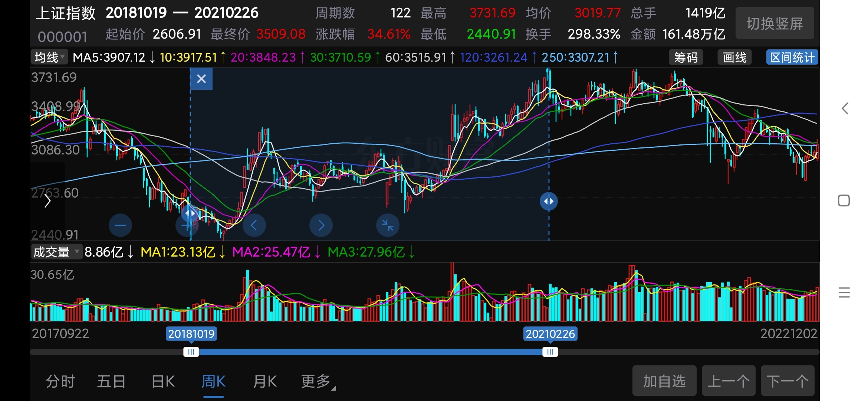Click 切换竖屏 portrait switch button

[x=775, y=24]
